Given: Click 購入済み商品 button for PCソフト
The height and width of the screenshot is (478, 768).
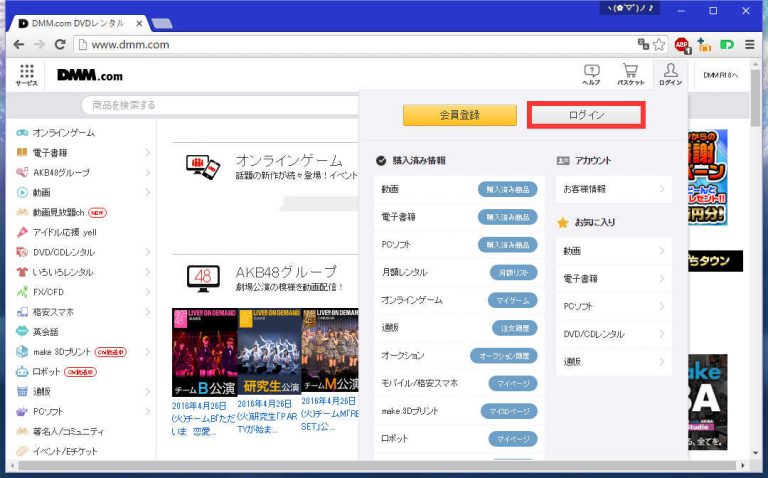Looking at the screenshot, I should coord(507,244).
